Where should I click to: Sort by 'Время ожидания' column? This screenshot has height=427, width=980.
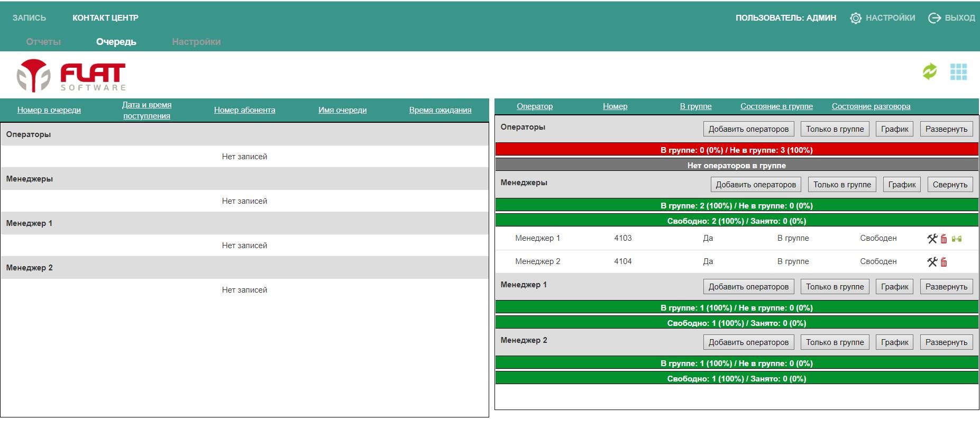440,110
